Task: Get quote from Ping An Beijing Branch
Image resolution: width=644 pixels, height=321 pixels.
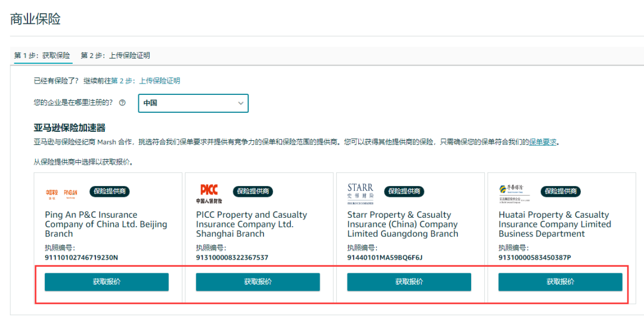Action: click(x=106, y=282)
